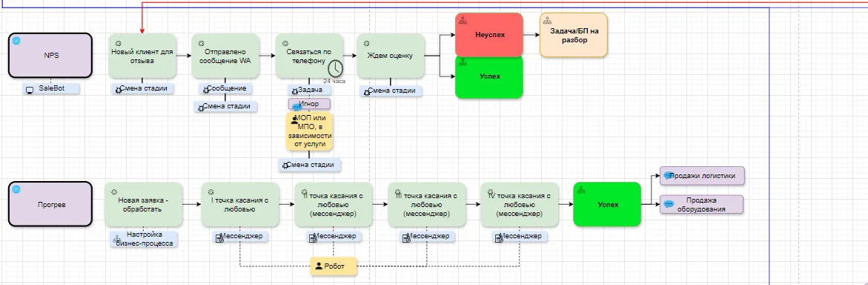Screen dimensions: 868x285
Task: Select the Связаться по телефону stage
Action: (309, 56)
